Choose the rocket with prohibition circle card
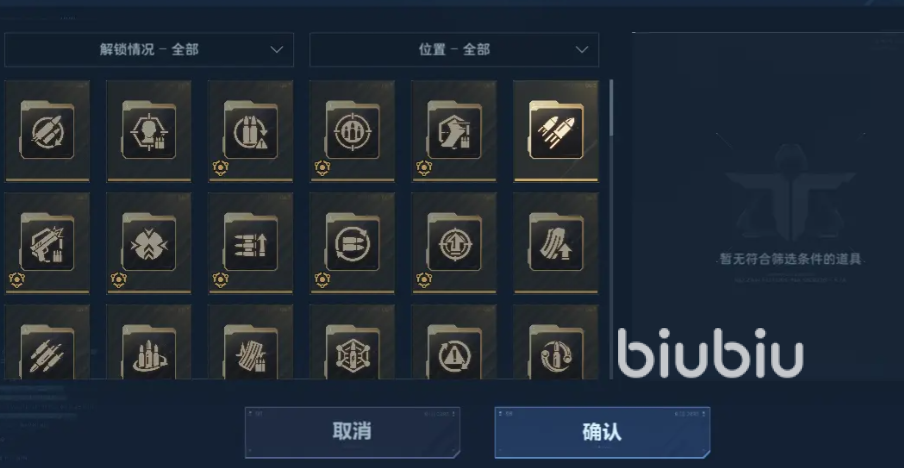Viewport: 904px width, 468px height. click(47, 131)
